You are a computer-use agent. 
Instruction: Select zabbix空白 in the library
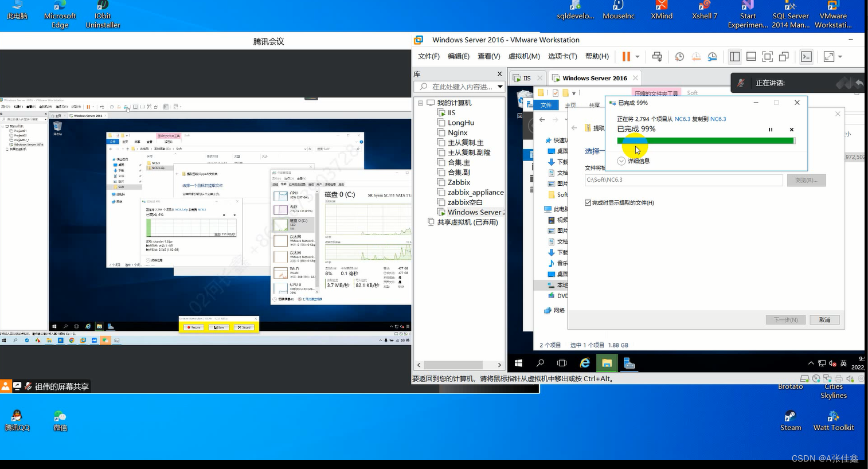click(465, 202)
